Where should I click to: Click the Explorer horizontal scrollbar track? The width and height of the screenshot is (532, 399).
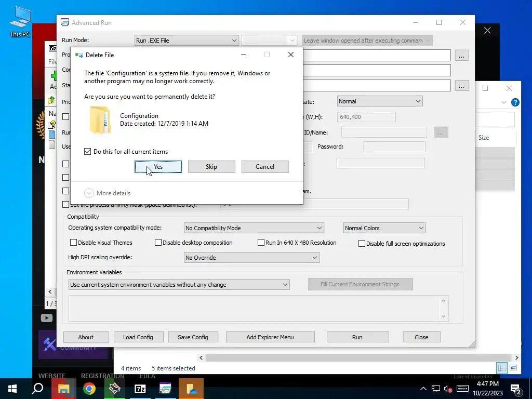click(358, 357)
